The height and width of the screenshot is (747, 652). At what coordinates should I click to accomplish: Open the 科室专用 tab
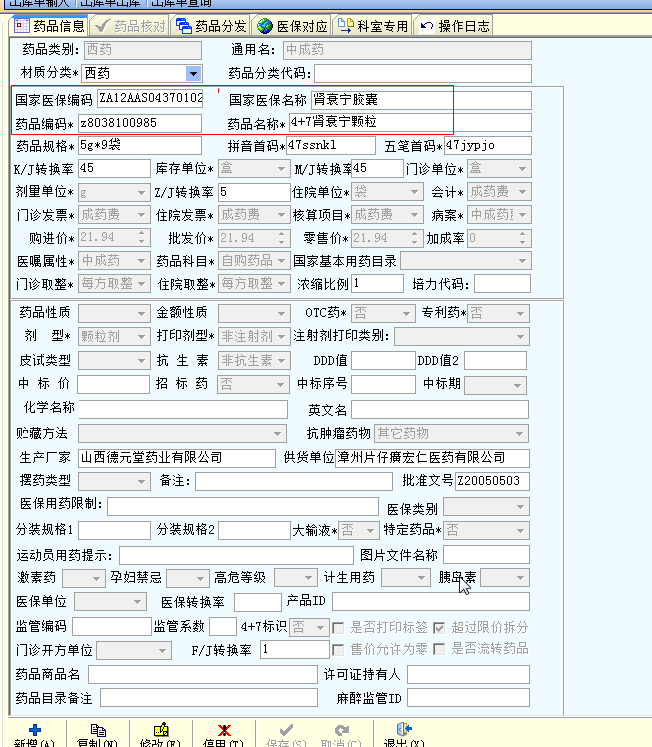point(372,26)
